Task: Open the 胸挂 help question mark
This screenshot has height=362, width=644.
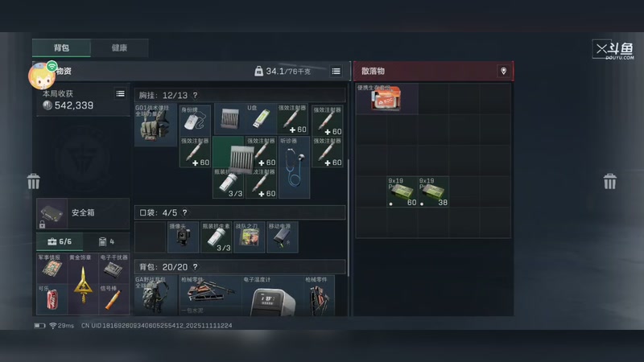Action: point(195,95)
